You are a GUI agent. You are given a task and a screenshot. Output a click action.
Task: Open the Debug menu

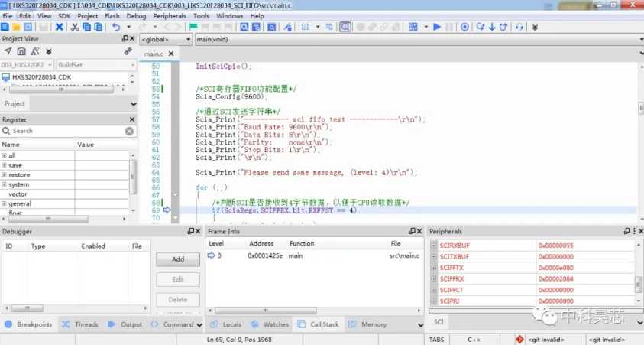(136, 16)
